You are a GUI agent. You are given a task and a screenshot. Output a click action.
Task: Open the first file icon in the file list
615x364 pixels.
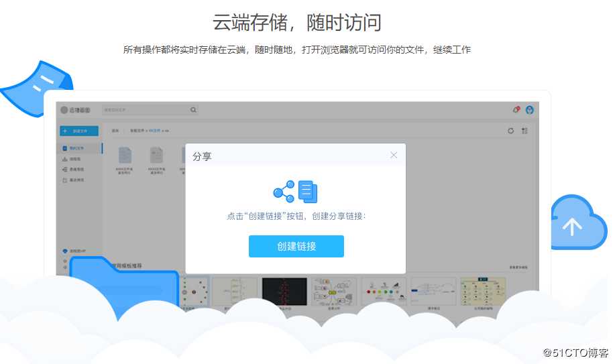tap(125, 156)
